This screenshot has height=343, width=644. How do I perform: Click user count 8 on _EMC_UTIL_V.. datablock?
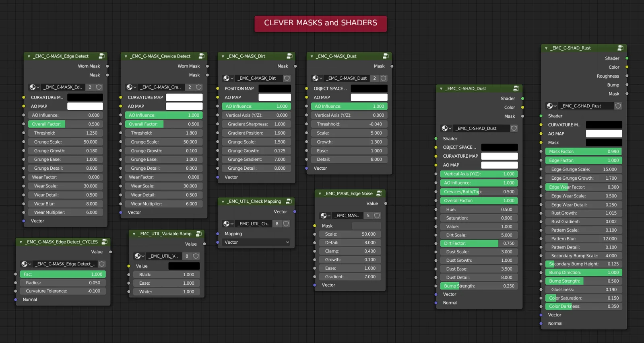[x=187, y=256]
